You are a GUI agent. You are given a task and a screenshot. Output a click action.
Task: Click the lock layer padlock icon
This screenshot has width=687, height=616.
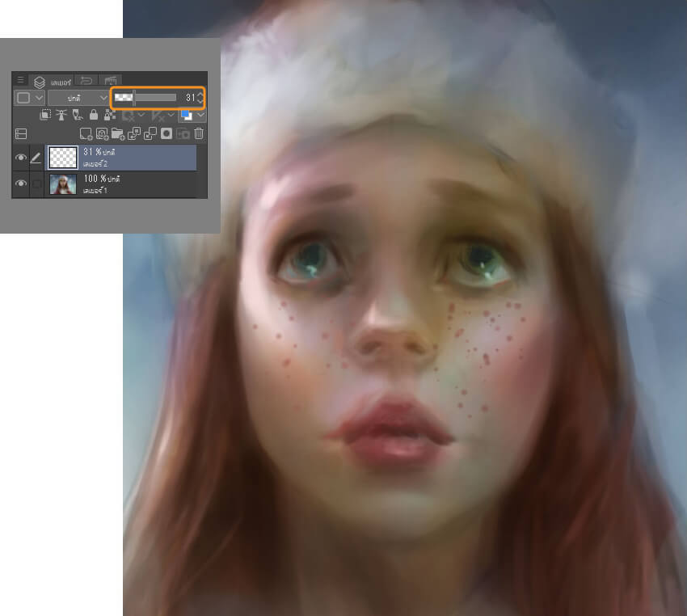(x=93, y=116)
